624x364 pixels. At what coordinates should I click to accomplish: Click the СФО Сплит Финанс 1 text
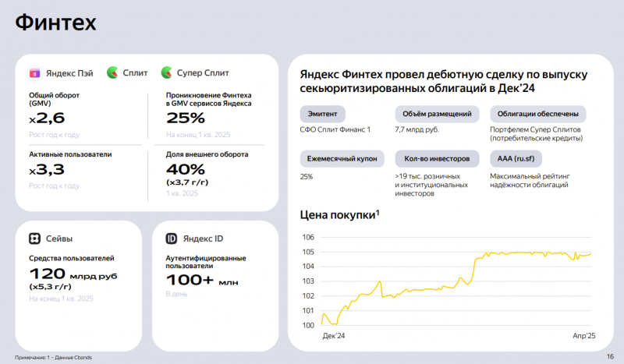(335, 129)
